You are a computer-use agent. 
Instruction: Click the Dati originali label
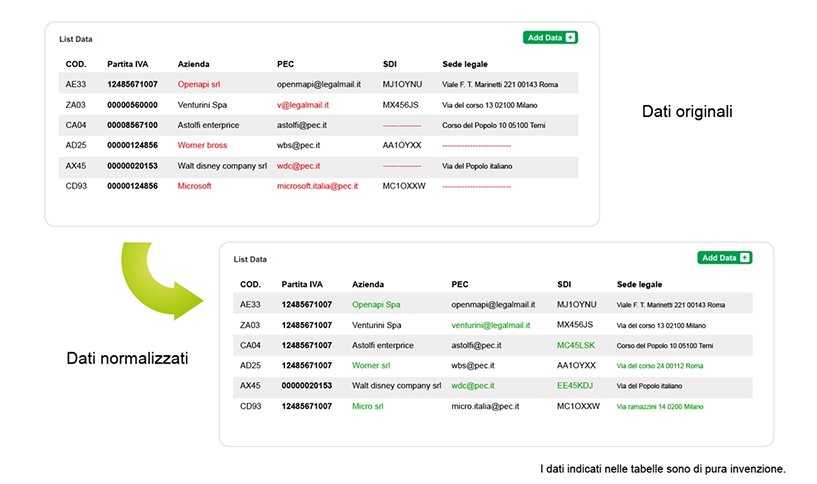point(687,112)
